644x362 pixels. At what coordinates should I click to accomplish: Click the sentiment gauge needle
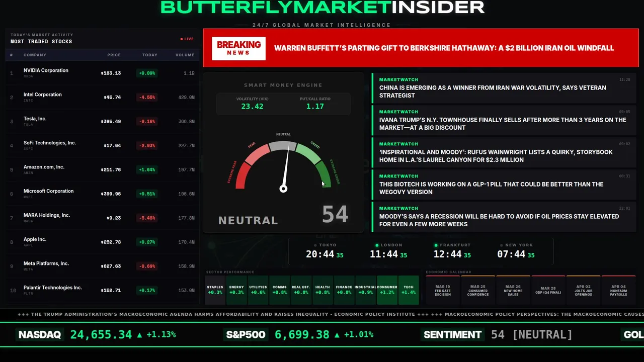pos(286,168)
